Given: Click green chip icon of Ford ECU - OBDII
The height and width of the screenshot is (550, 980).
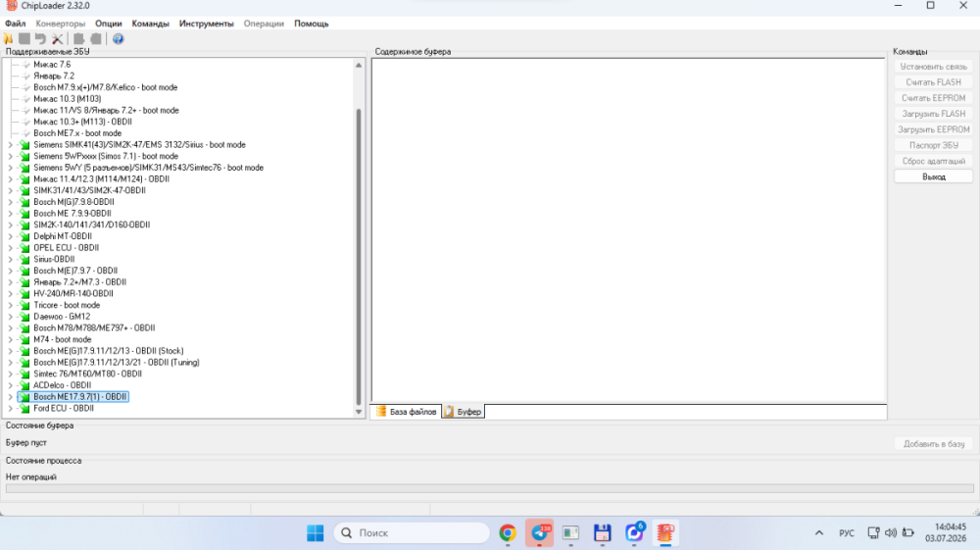Looking at the screenshot, I should coord(25,408).
